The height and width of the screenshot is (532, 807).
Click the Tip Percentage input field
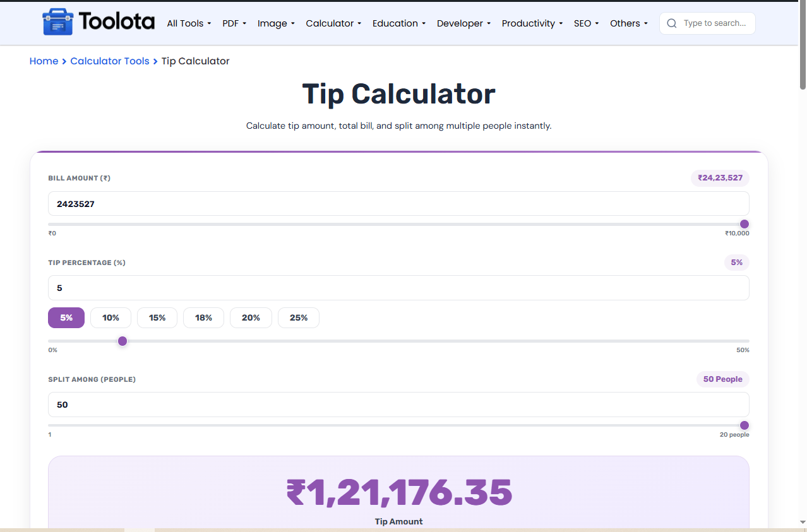[x=398, y=288]
